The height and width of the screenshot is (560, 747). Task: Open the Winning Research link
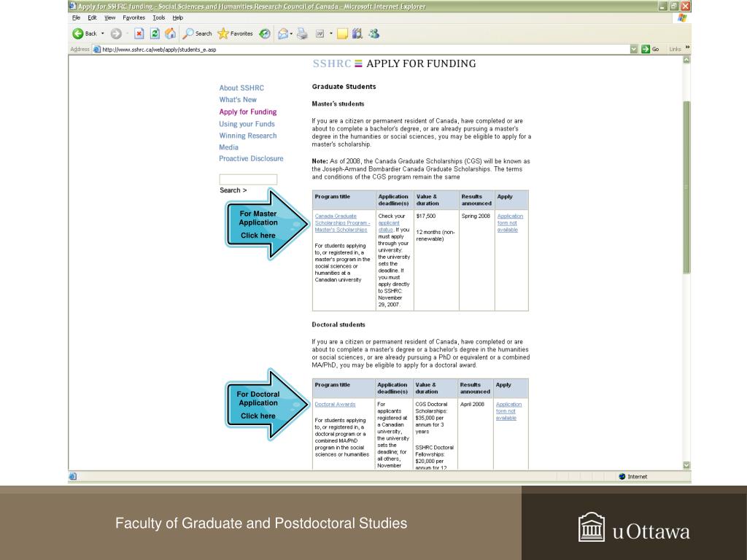click(x=248, y=136)
